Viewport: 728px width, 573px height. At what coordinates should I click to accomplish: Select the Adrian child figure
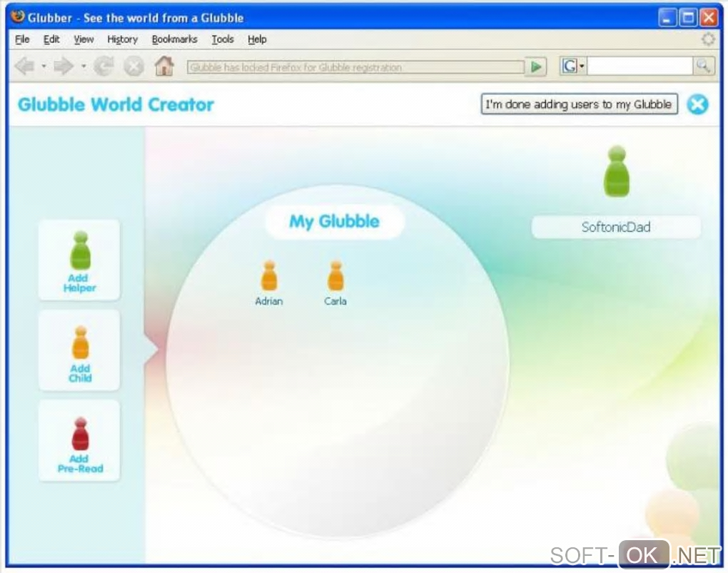(x=269, y=283)
